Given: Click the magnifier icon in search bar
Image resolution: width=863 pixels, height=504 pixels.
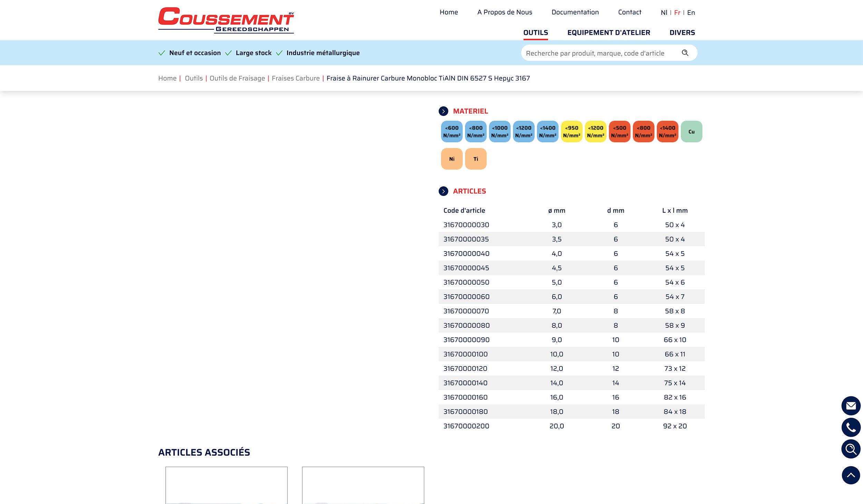Looking at the screenshot, I should click(x=685, y=53).
